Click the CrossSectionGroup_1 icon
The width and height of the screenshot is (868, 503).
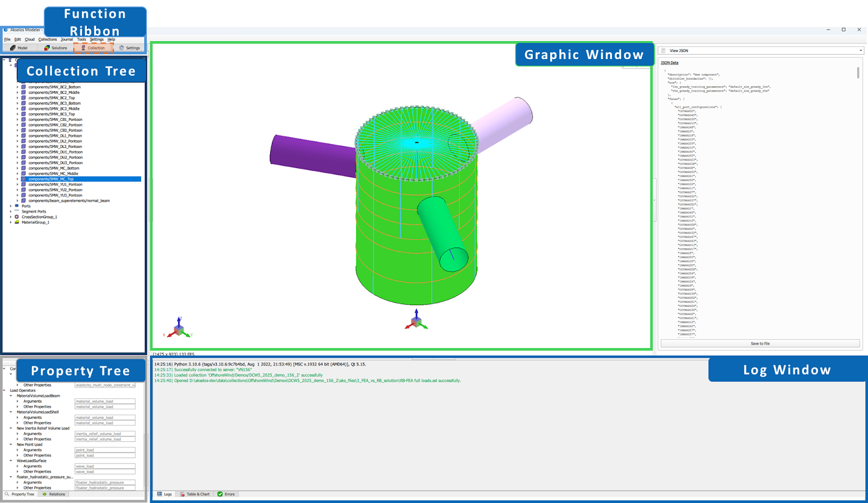click(x=17, y=217)
